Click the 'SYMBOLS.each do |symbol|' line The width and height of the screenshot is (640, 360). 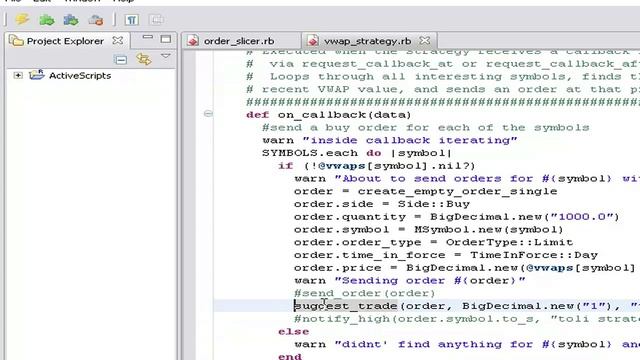click(357, 153)
